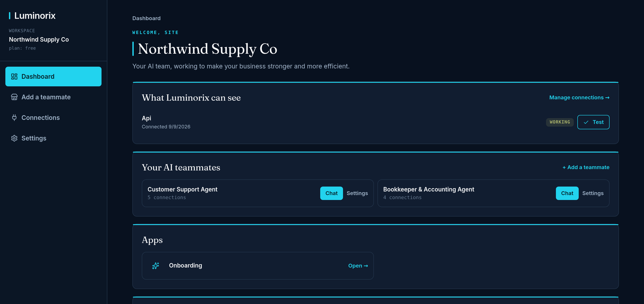Open Bookkeeper & Accounting Agent settings
Image resolution: width=644 pixels, height=304 pixels.
[593, 193]
